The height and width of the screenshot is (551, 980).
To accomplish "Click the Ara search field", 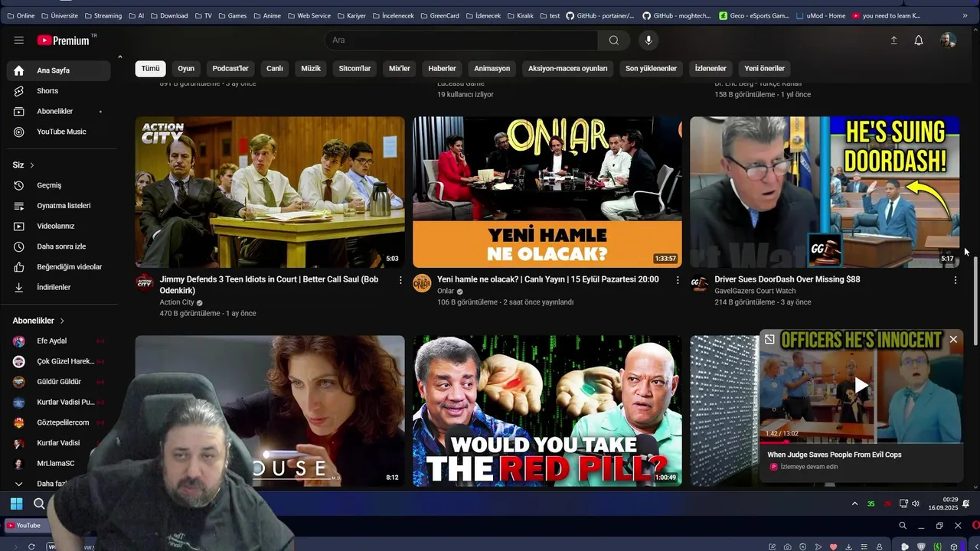I will click(462, 41).
